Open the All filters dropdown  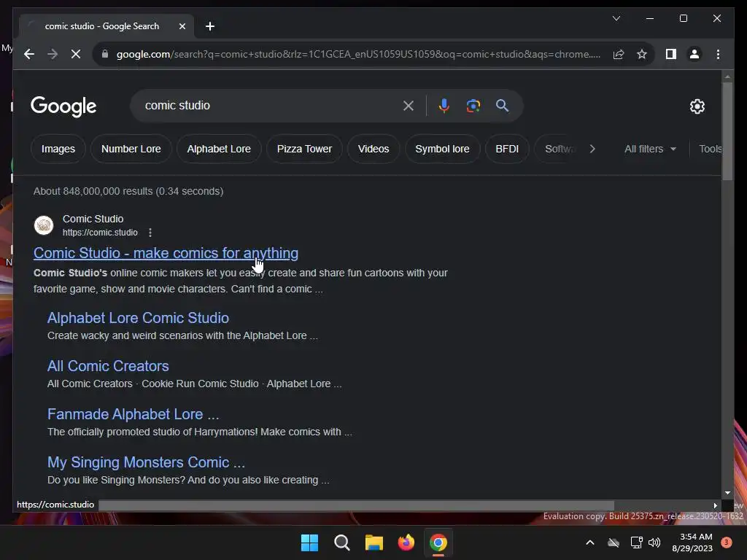coord(650,149)
